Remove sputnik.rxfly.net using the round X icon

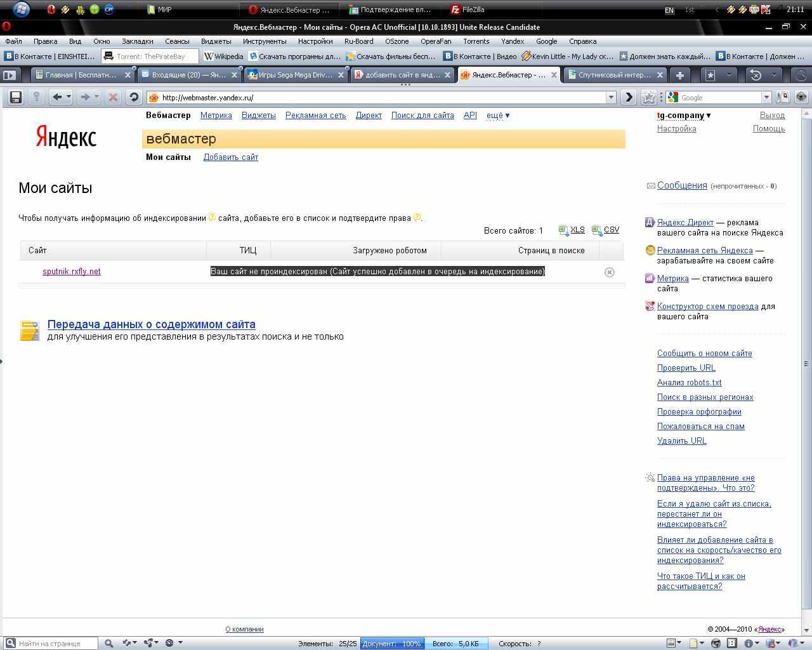point(609,272)
